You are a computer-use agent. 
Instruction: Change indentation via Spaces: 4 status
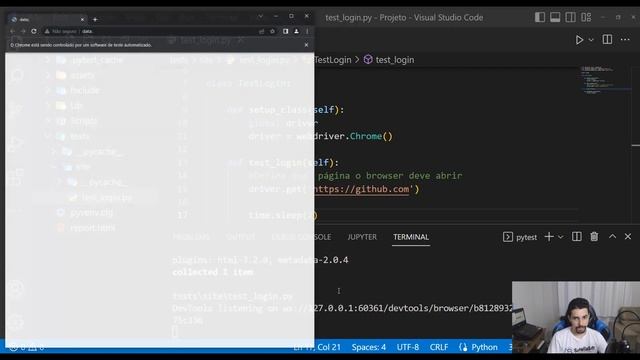point(369,347)
